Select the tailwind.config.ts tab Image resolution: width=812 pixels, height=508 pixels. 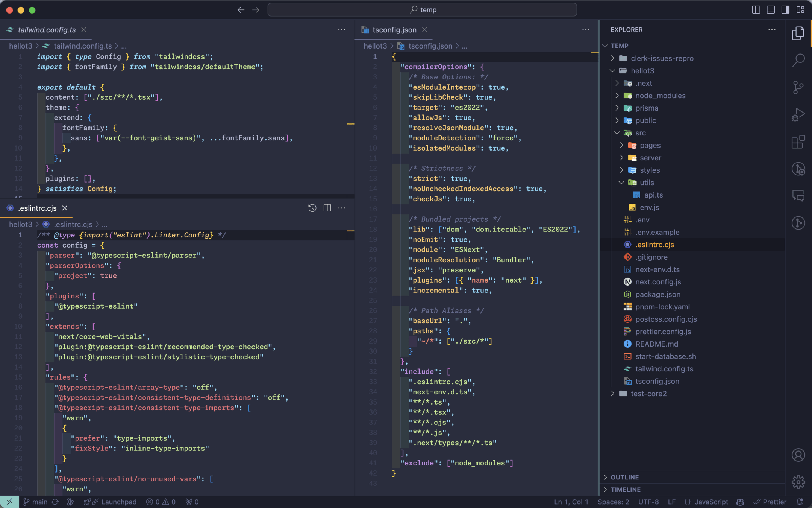(47, 30)
